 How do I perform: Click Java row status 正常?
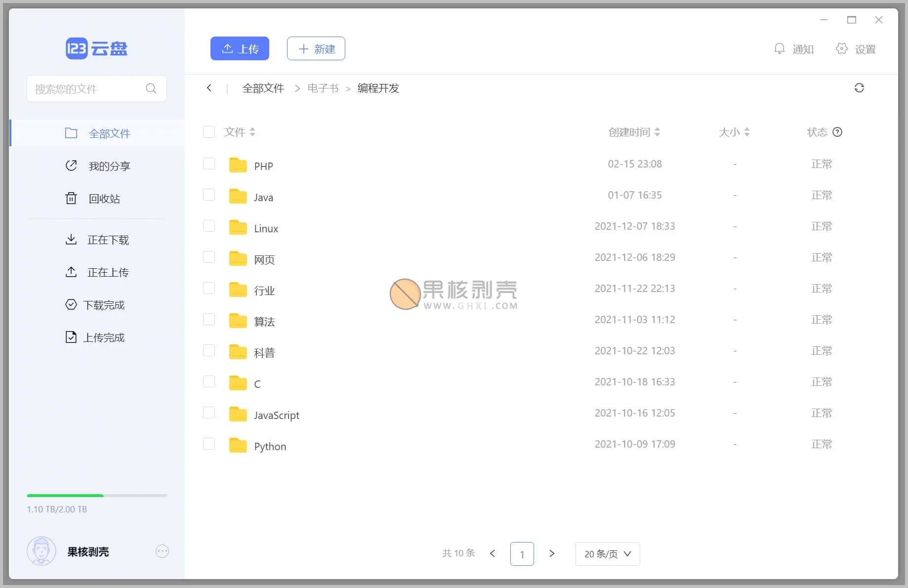pos(822,195)
